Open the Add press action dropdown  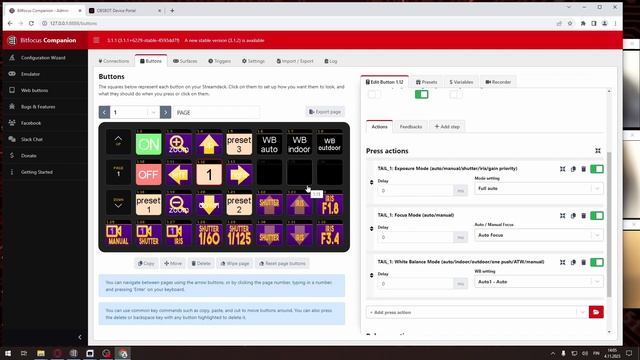click(x=477, y=312)
